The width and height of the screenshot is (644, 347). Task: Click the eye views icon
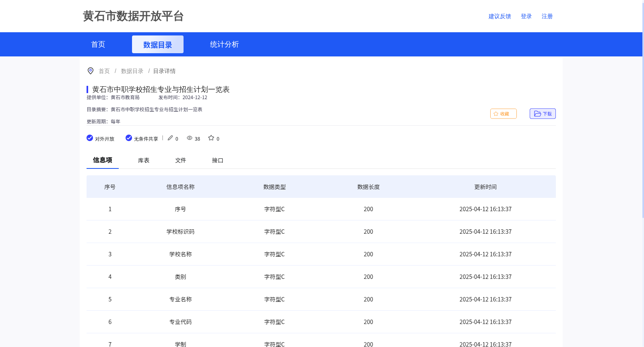click(190, 138)
